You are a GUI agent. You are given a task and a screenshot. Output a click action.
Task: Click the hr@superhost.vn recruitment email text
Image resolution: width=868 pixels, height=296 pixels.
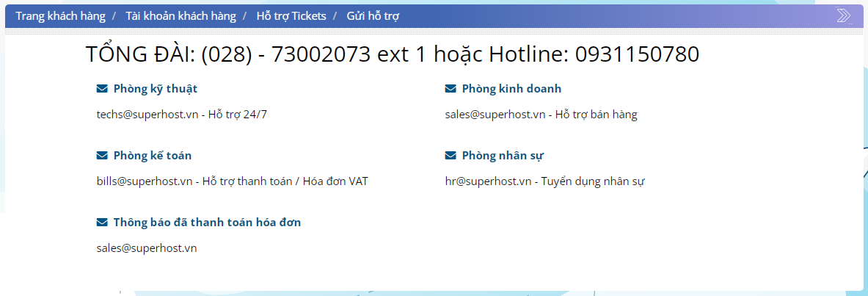[x=488, y=181]
